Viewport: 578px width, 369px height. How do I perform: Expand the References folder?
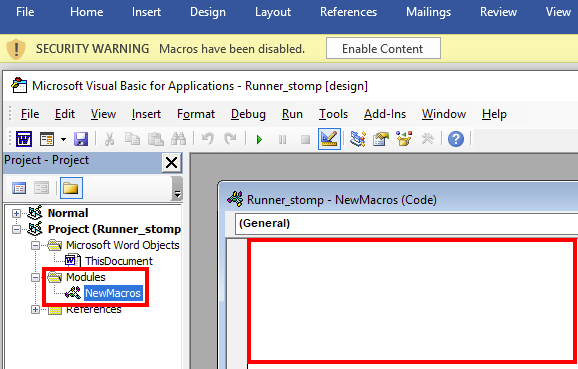35,310
